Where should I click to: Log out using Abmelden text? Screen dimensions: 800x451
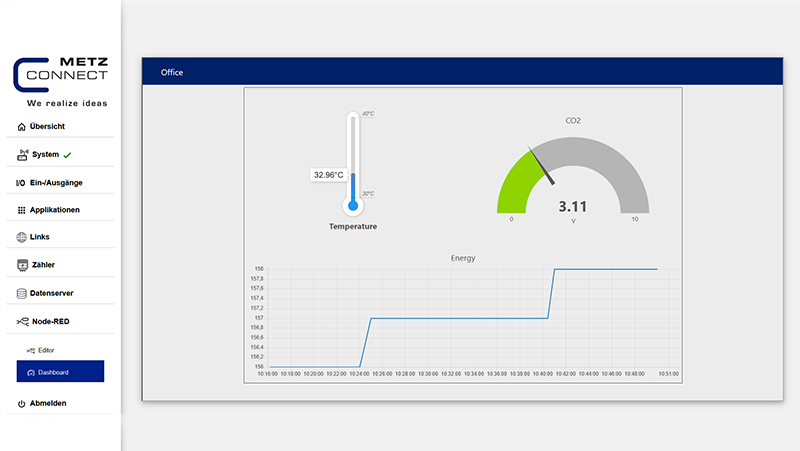(x=49, y=403)
